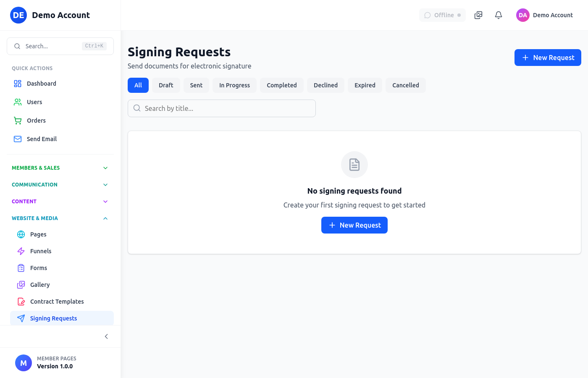Select Send Email in the sidebar
Screen dimensions: 588x378
pyautogui.click(x=41, y=139)
